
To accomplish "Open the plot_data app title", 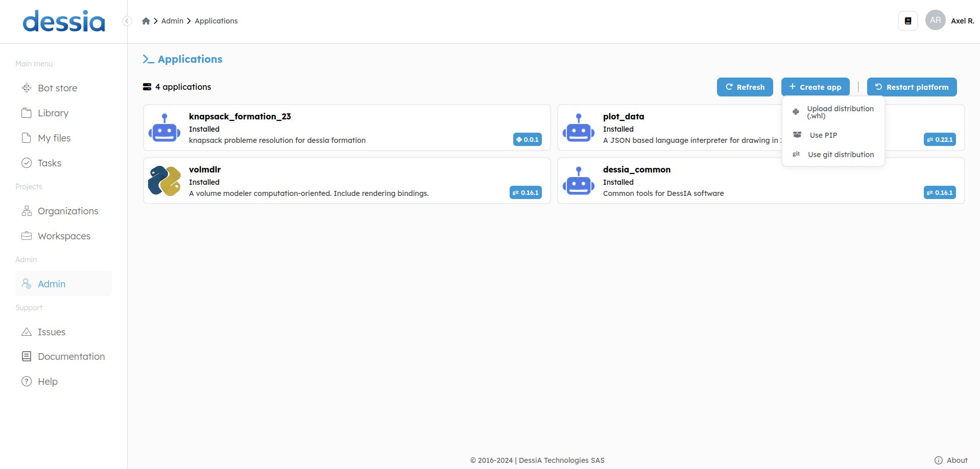I will [624, 116].
